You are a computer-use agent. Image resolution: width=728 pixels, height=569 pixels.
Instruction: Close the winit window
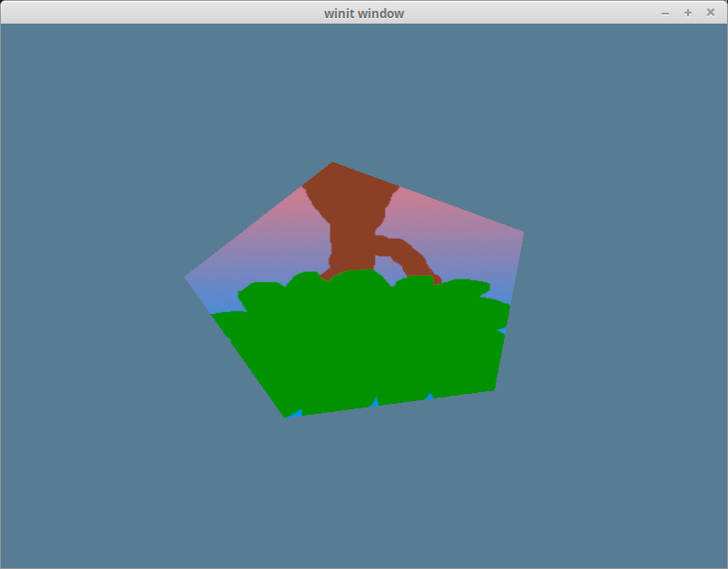[x=711, y=13]
